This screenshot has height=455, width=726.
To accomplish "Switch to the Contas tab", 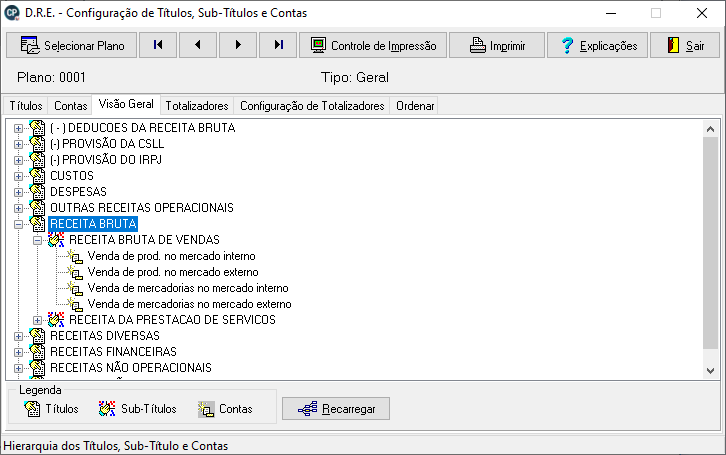I will coord(70,106).
